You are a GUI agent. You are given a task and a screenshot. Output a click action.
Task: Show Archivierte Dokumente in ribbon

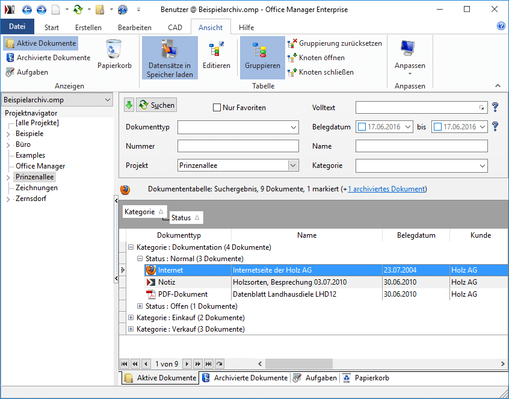48,58
